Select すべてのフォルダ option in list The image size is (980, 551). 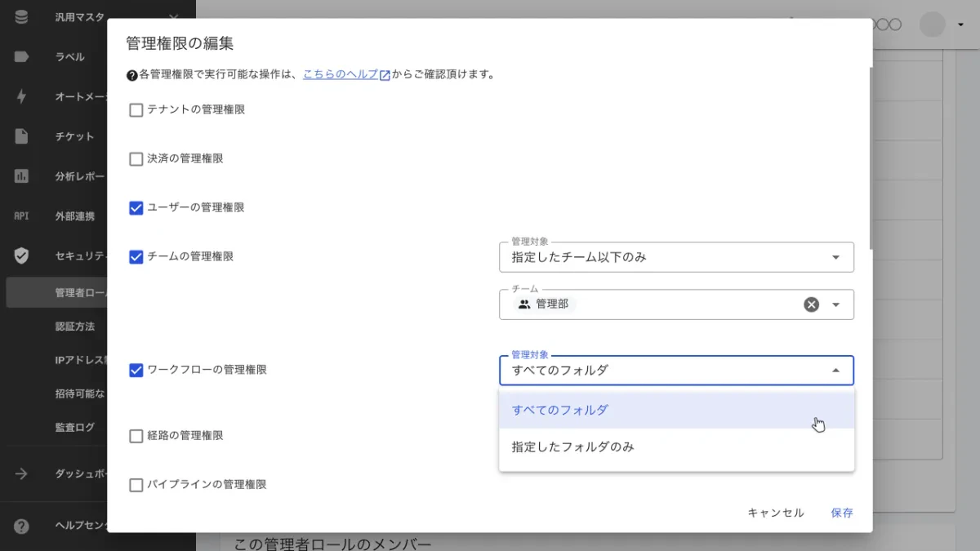(x=676, y=410)
